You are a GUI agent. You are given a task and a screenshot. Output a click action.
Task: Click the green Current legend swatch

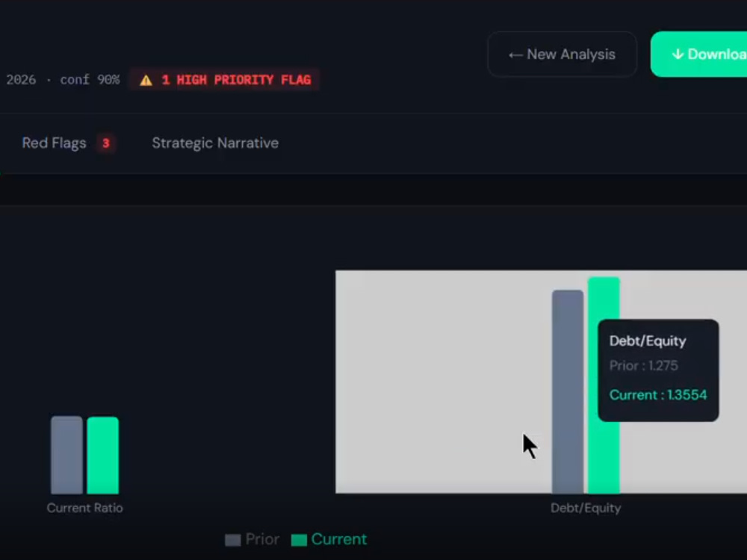point(299,540)
